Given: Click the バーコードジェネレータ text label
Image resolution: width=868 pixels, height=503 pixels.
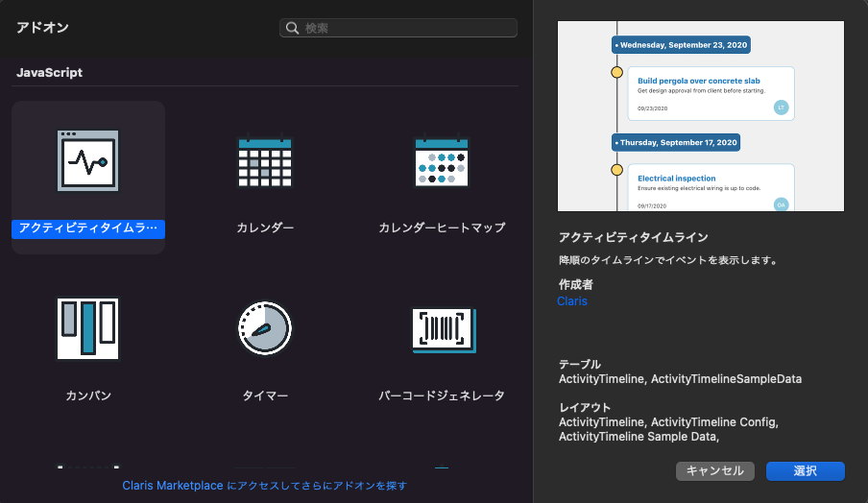Looking at the screenshot, I should (442, 395).
